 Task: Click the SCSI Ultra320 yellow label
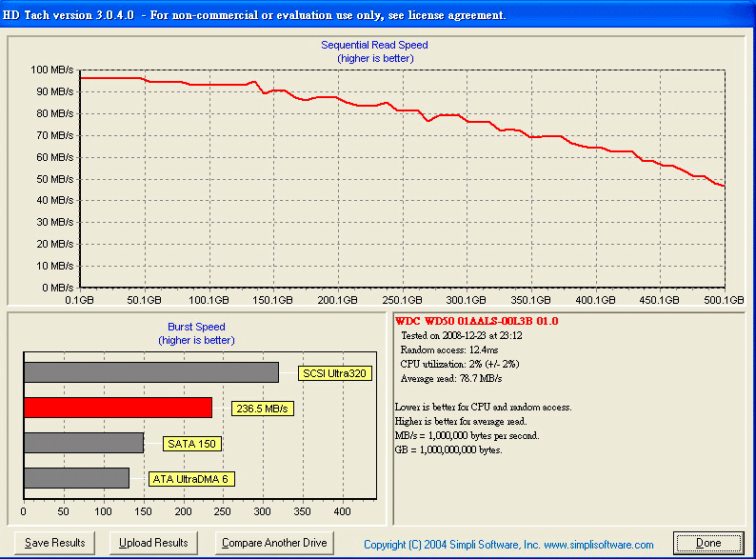pos(333,373)
